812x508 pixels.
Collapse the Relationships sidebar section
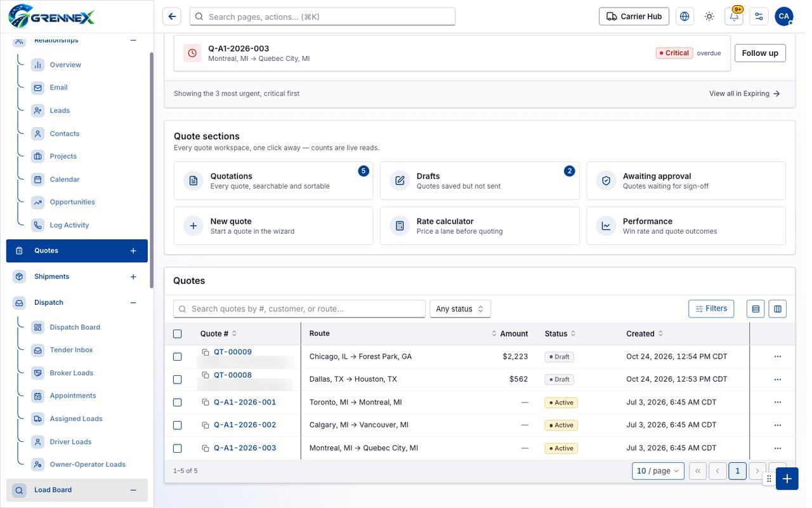pos(133,40)
